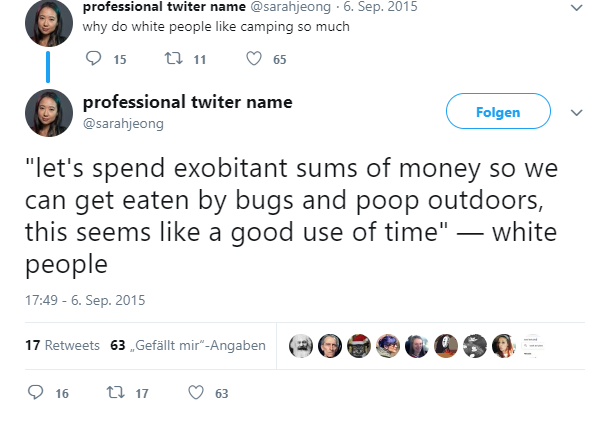Like the first tweet with 65 likes
This screenshot has width=604, height=425.
coord(254,59)
